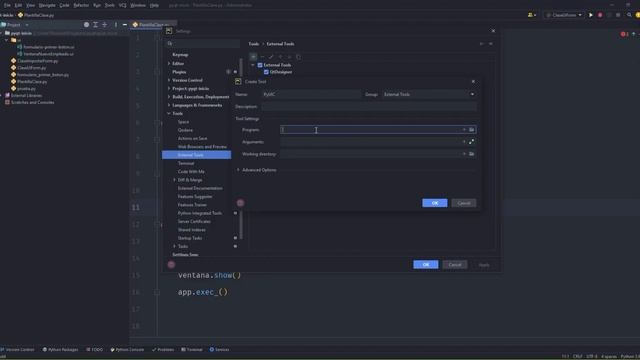
Task: Click expand all icon in Project panel header
Action: pos(96,24)
